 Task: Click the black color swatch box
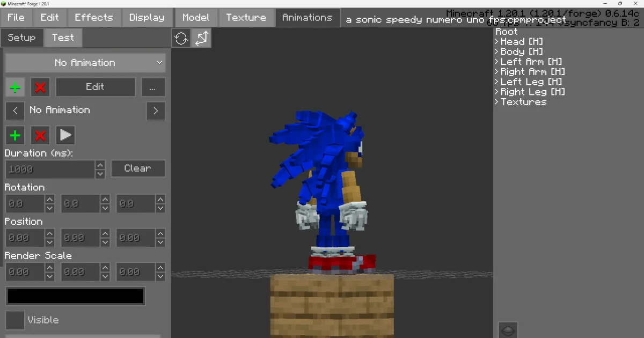click(75, 296)
